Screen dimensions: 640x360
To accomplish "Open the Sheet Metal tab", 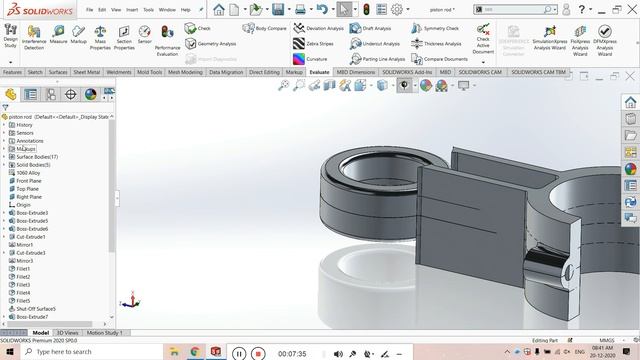I will [x=87, y=72].
